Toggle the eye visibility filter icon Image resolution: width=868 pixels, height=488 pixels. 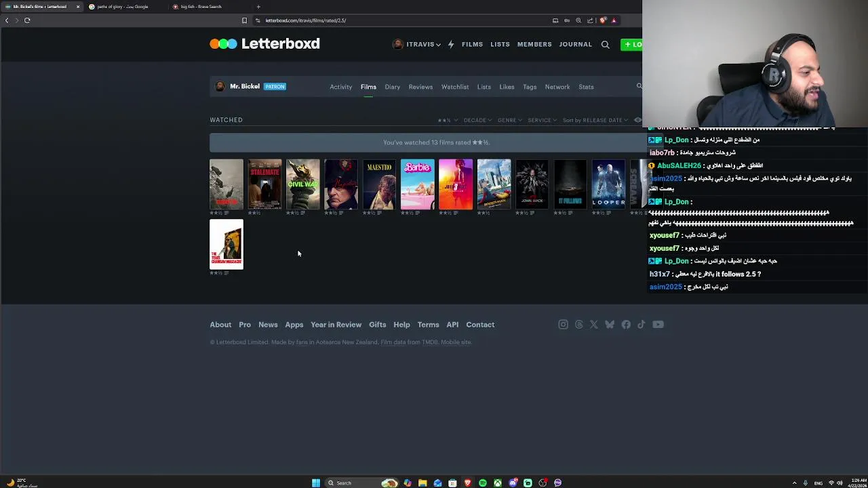pos(637,120)
